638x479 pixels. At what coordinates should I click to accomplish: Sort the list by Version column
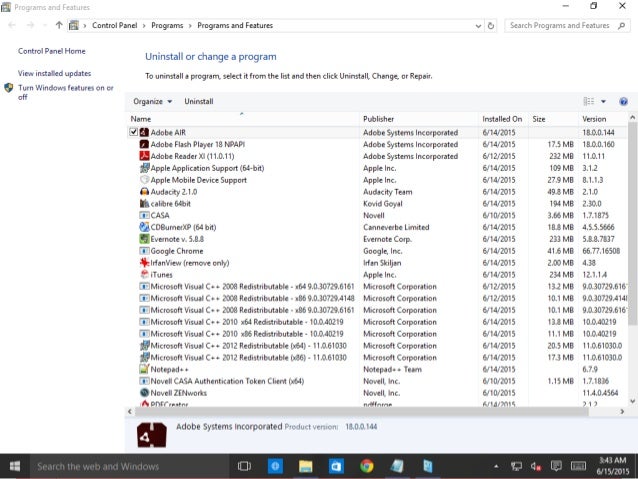594,119
